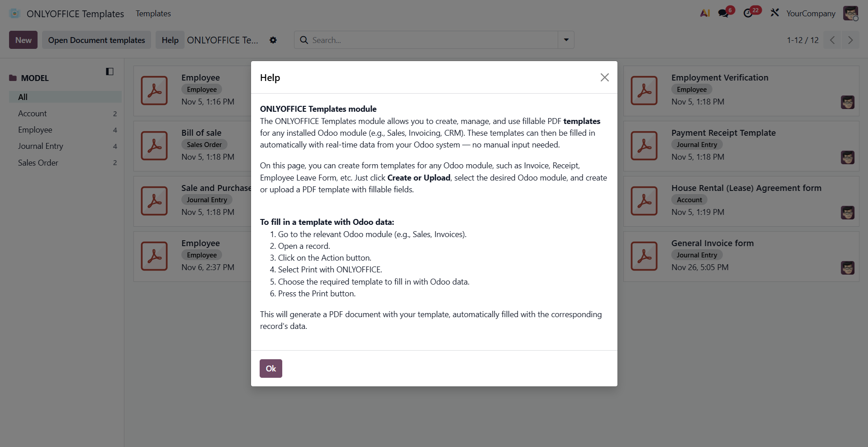This screenshot has width=868, height=447.
Task: Expand the search filters dropdown arrow
Action: [x=566, y=40]
